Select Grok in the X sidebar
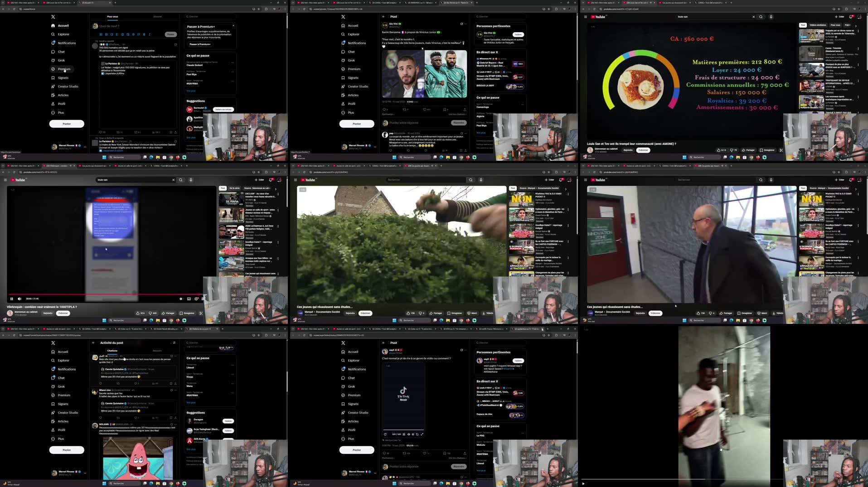This screenshot has width=868, height=487. [x=61, y=60]
